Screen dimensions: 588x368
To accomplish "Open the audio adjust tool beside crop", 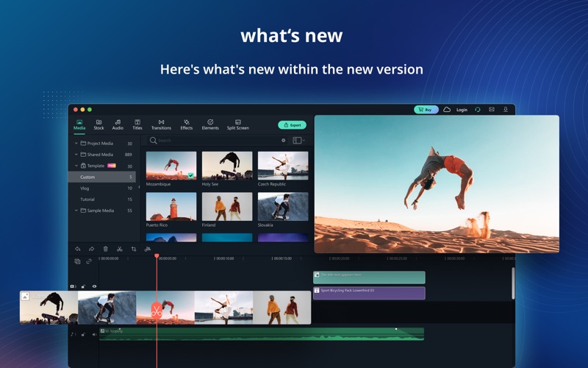I will click(148, 249).
